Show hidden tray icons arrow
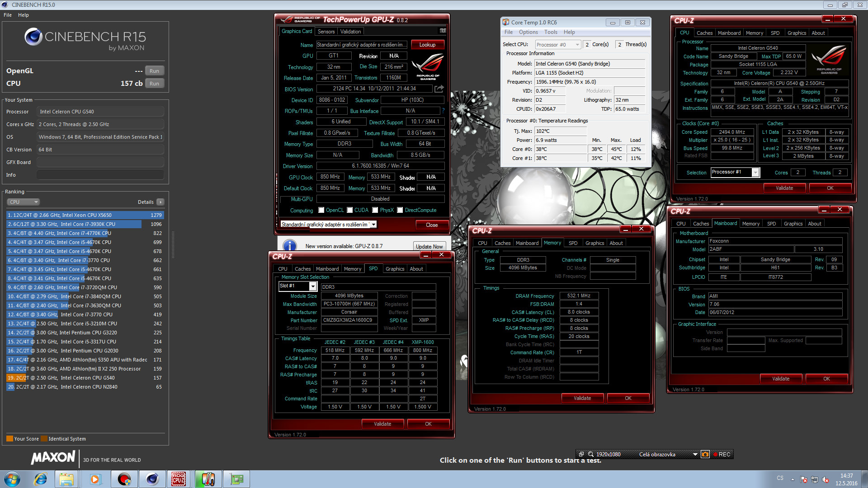The height and width of the screenshot is (488, 868). pyautogui.click(x=793, y=479)
